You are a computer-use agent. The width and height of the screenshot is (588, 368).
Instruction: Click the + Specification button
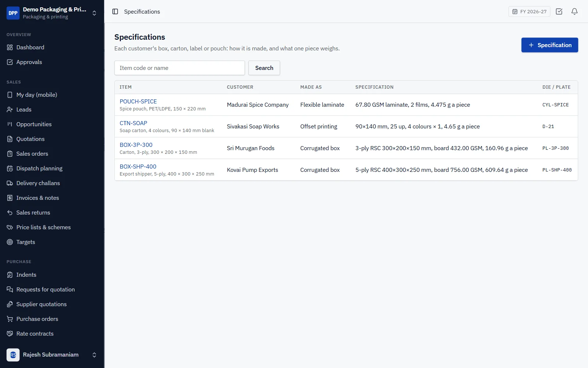tap(549, 45)
